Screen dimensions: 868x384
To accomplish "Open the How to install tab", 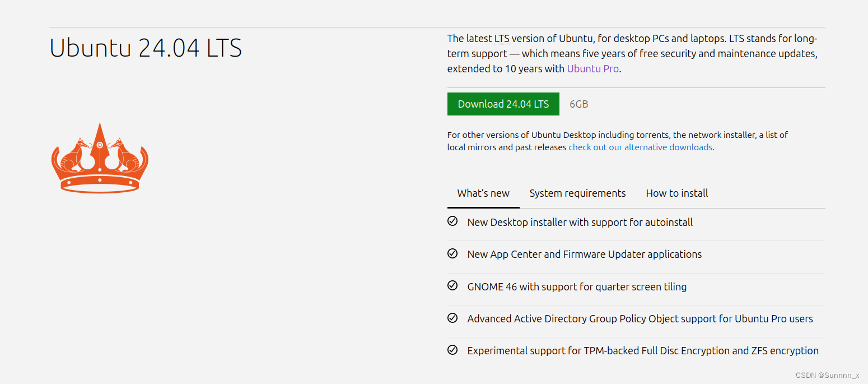I will (676, 193).
